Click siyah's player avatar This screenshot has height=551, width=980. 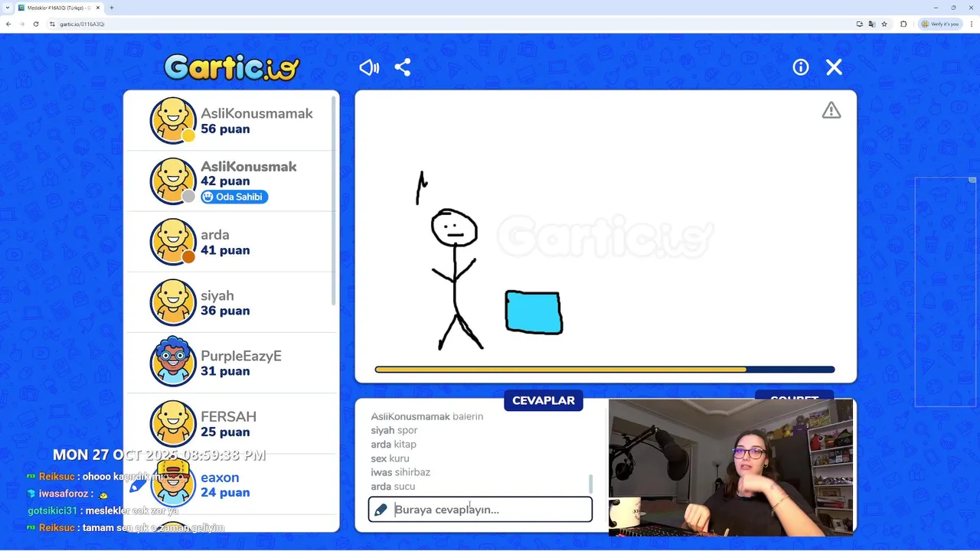point(173,302)
